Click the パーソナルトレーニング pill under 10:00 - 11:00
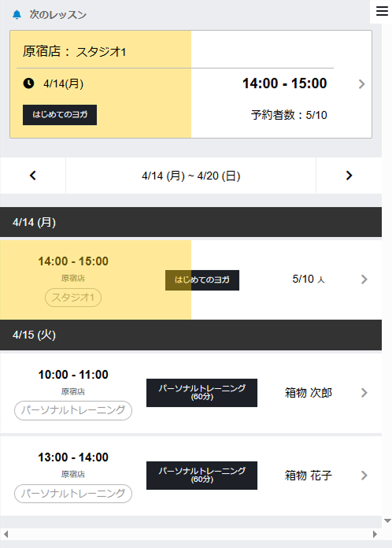Image resolution: width=392 pixels, height=548 pixels. click(73, 410)
